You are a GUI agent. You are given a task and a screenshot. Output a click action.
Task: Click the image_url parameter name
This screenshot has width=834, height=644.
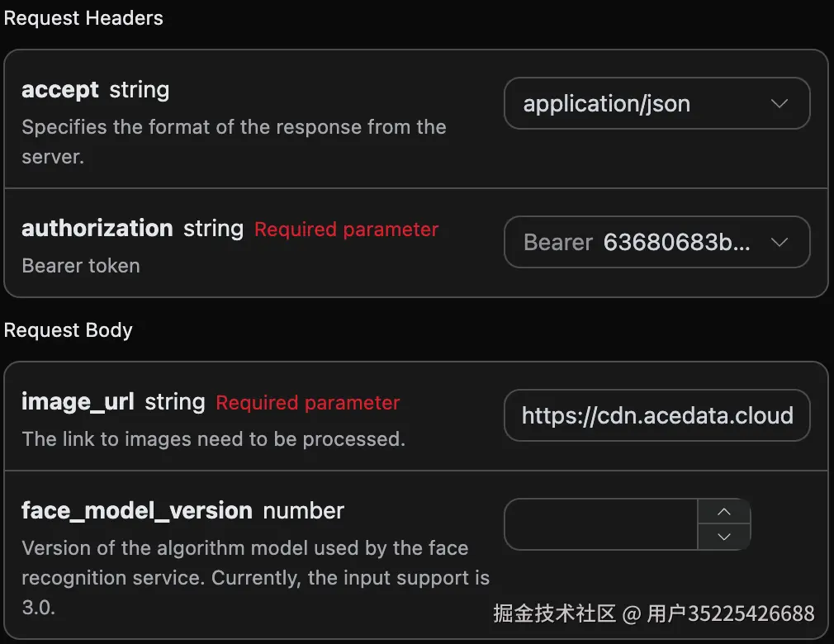tap(78, 402)
